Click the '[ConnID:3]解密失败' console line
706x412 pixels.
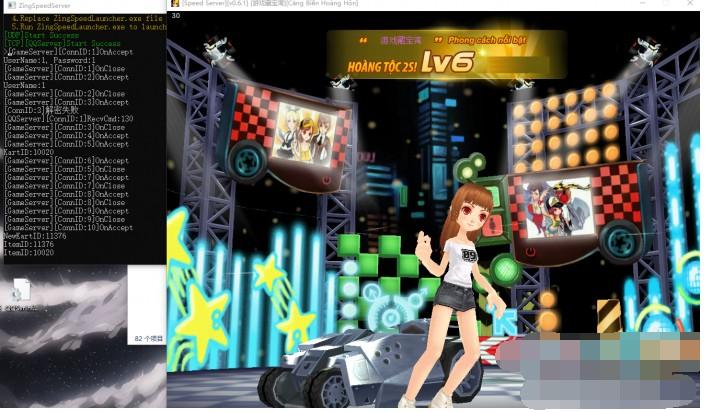tap(41, 110)
